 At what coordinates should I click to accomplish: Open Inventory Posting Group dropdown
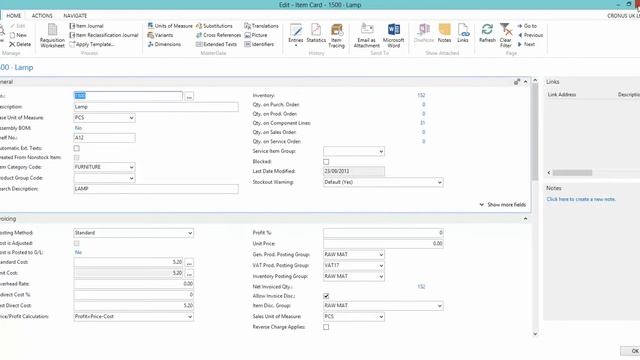[381, 276]
